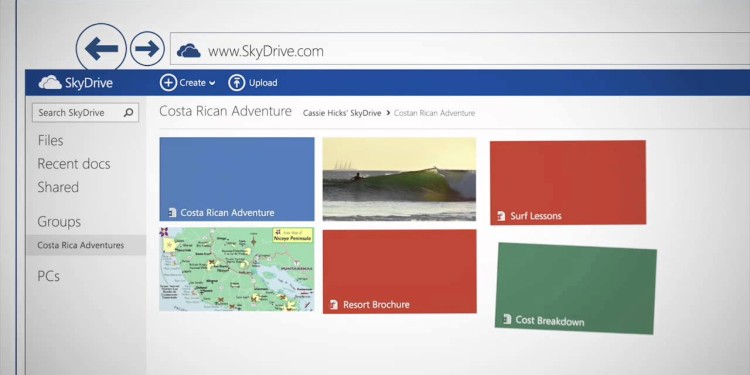Open the surfing wave photo thumbnail
The height and width of the screenshot is (375, 750).
(399, 179)
